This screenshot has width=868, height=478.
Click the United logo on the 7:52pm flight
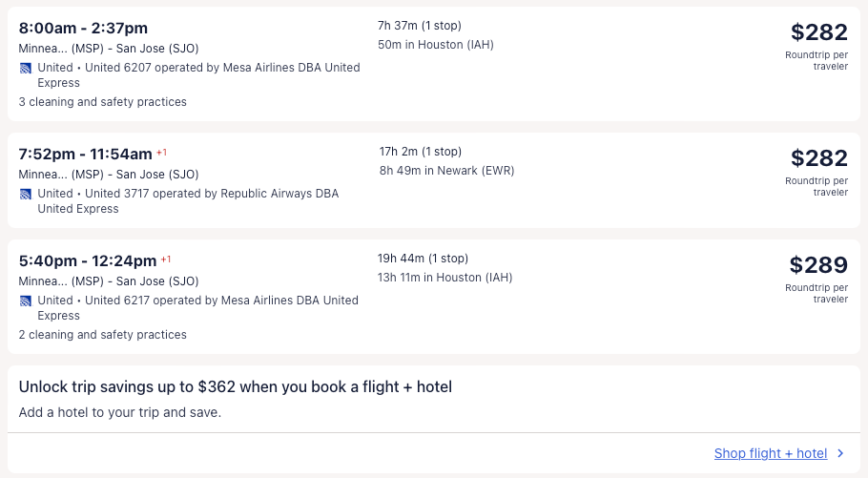26,194
